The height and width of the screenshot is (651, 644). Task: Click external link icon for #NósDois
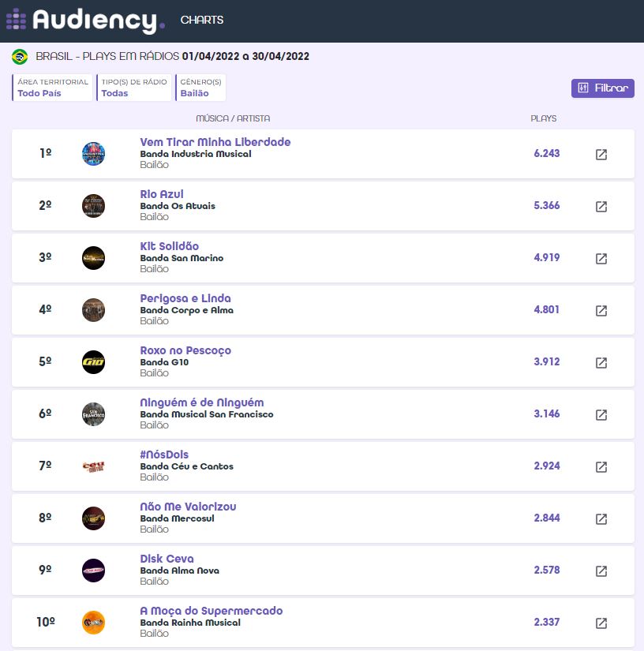601,467
